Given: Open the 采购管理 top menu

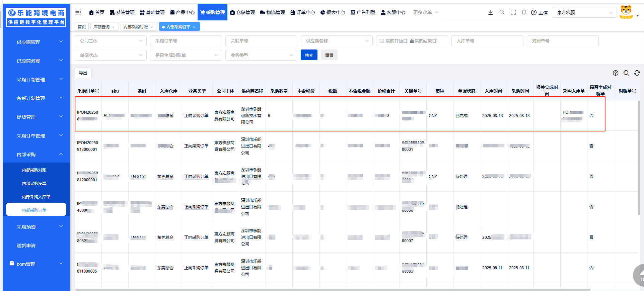Looking at the screenshot, I should [212, 12].
